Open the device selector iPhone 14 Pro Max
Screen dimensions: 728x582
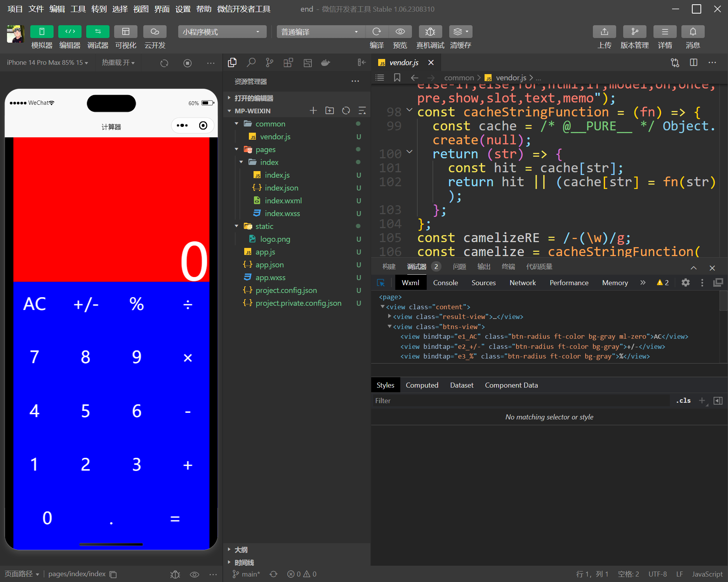click(47, 63)
